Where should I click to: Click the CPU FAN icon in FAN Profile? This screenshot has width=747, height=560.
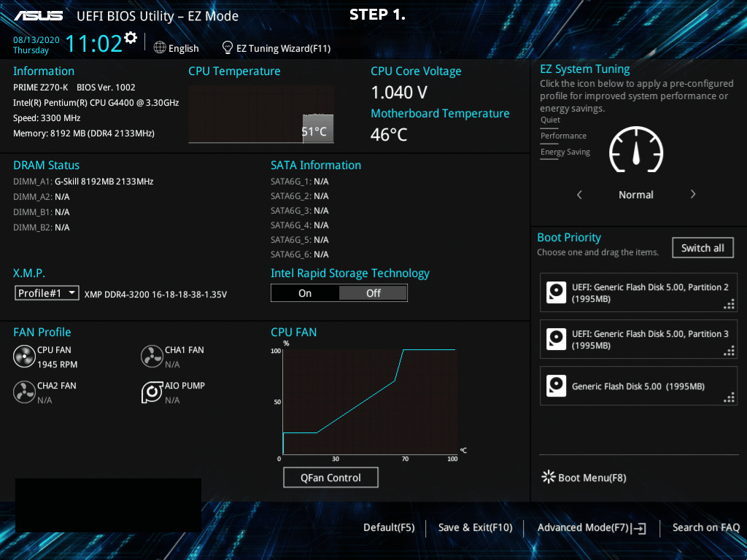(24, 357)
